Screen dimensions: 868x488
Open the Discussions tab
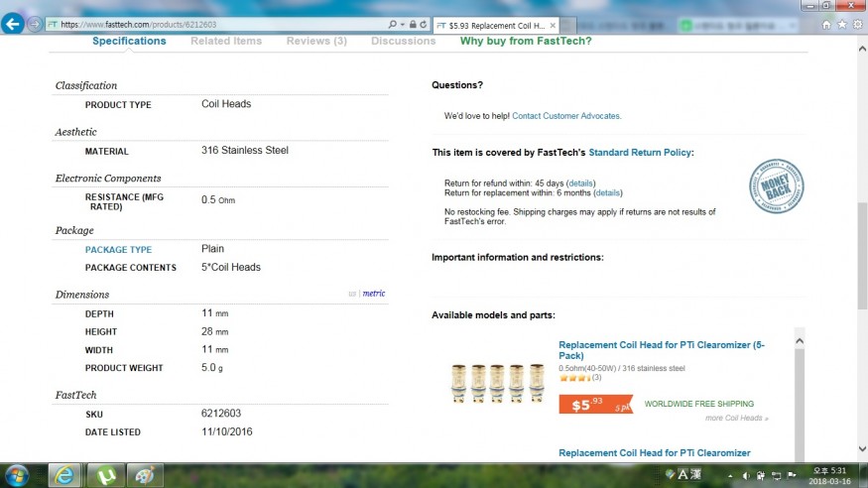pos(403,41)
